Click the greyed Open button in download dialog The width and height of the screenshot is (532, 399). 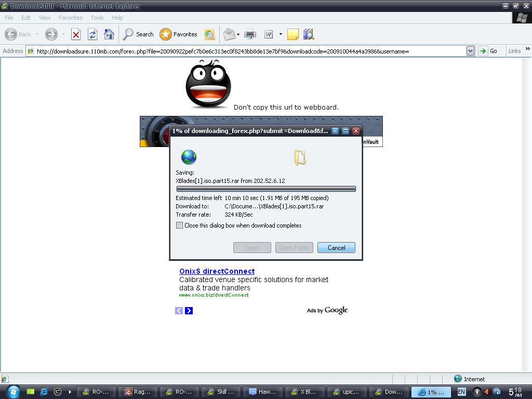(x=252, y=248)
